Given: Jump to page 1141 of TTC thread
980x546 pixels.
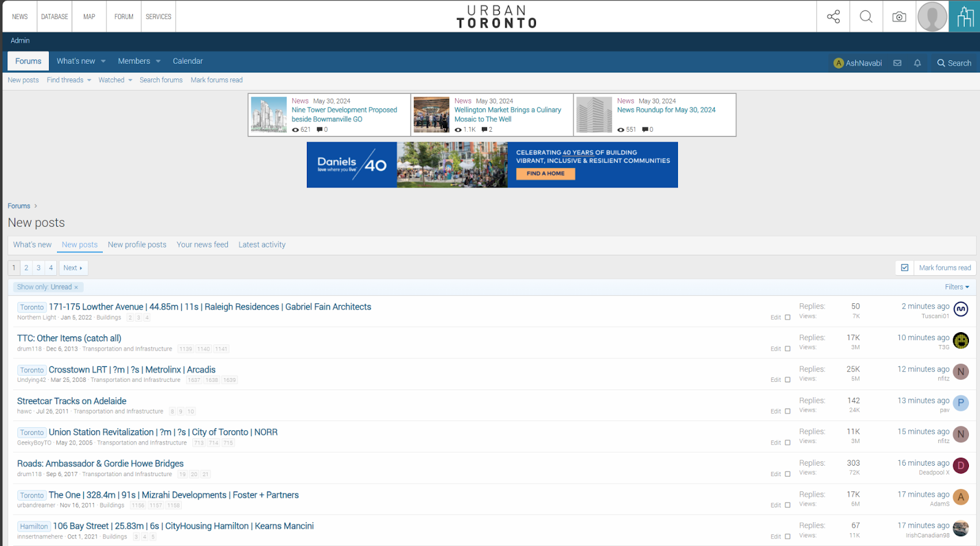Looking at the screenshot, I should (x=221, y=349).
